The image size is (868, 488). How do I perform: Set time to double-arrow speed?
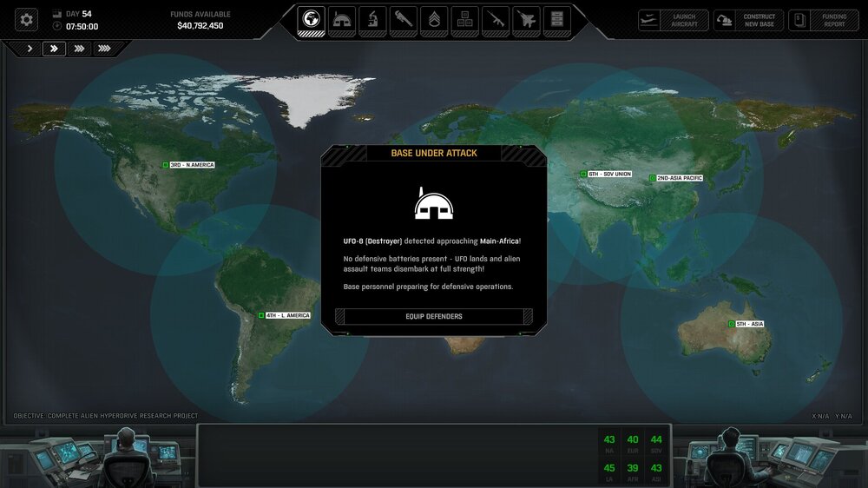[x=54, y=49]
